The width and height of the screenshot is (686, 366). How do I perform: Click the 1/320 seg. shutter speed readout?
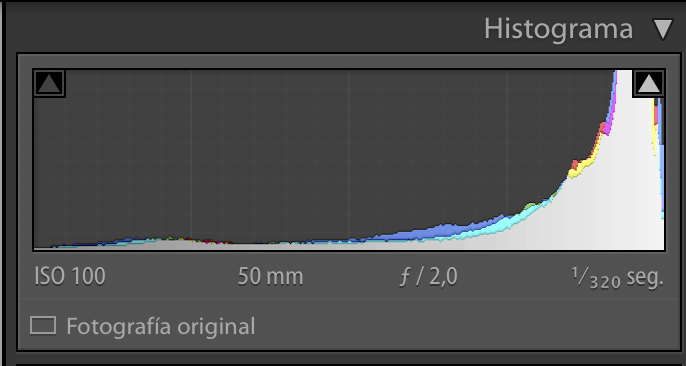coord(617,278)
